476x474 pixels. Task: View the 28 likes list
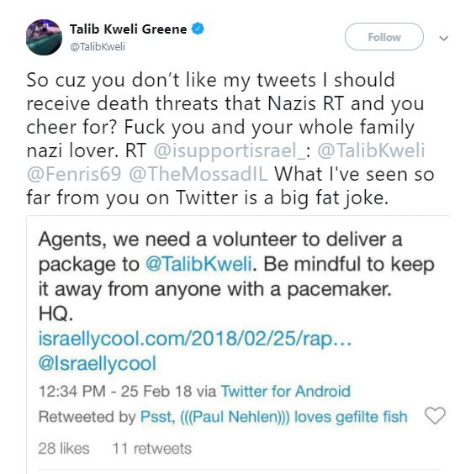pos(64,448)
